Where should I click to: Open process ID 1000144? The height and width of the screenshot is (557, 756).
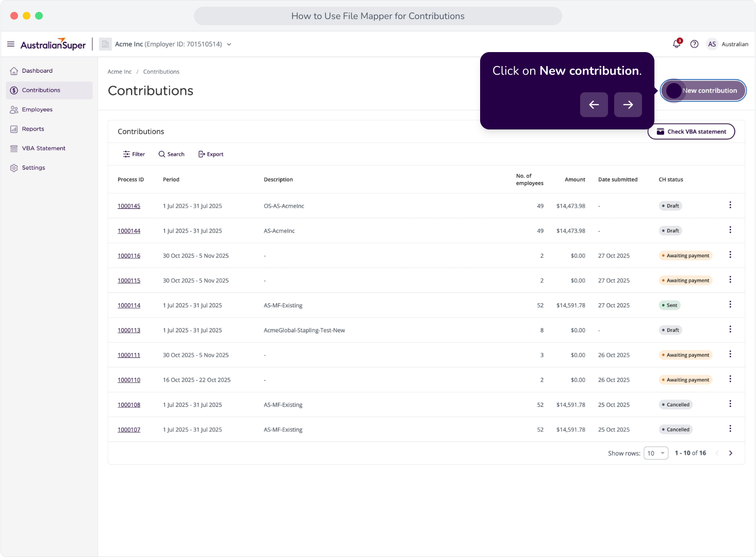tap(129, 231)
